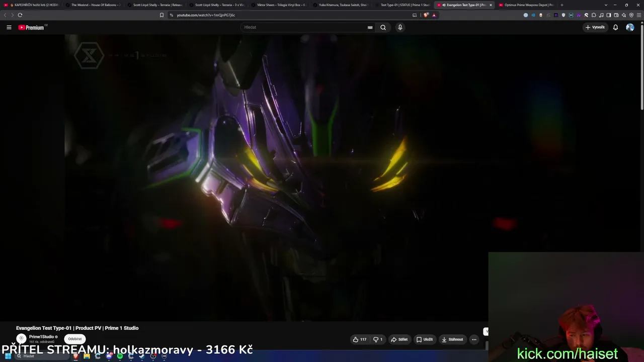Open the YouTube notifications bell
This screenshot has width=644, height=362.
click(x=615, y=27)
